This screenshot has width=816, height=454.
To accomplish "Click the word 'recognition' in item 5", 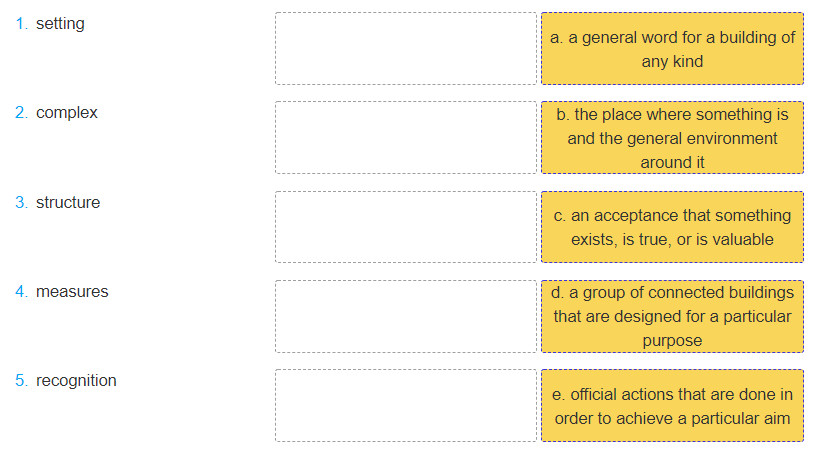I will (x=76, y=381).
